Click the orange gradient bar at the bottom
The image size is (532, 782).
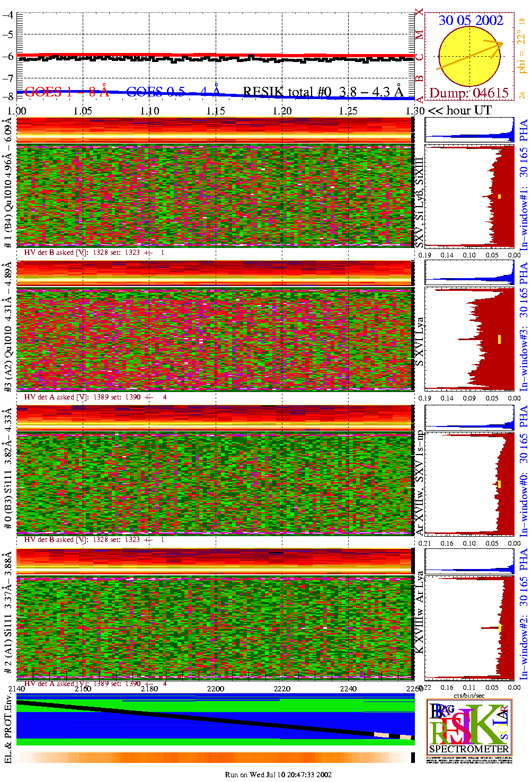coord(215,758)
